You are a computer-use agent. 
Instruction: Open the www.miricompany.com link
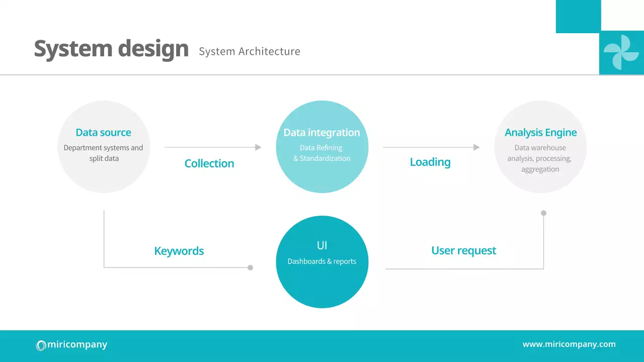pyautogui.click(x=569, y=344)
